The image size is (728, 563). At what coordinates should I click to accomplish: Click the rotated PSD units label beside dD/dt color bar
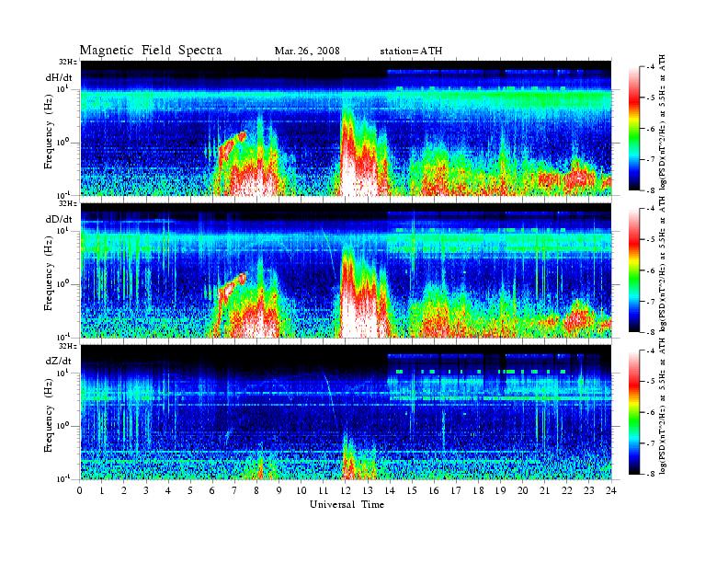click(x=663, y=264)
